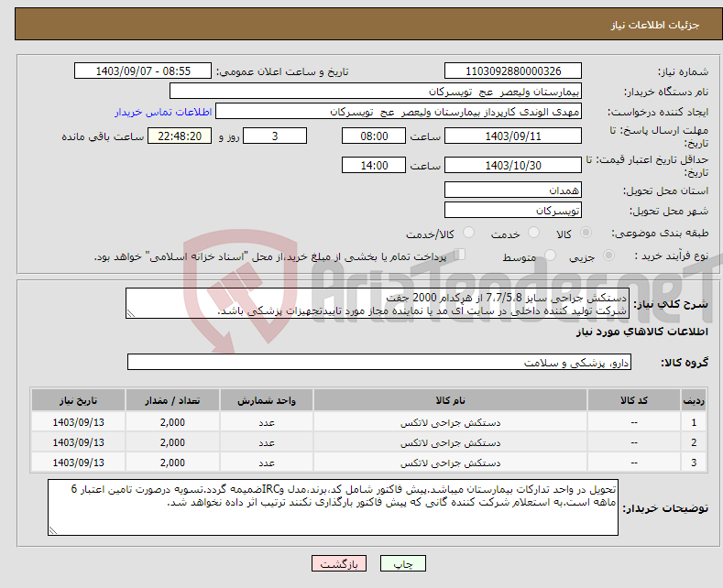Click the need number field 1103092880000326
The image size is (723, 588).
513,71
